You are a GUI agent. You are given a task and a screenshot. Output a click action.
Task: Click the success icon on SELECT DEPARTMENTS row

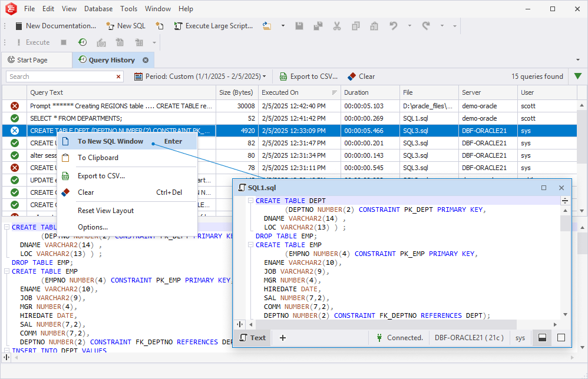point(15,118)
